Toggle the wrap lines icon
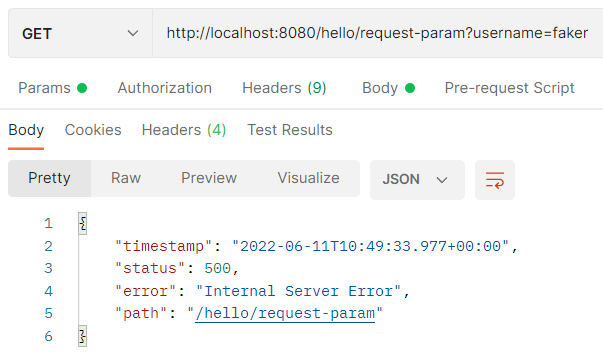Viewport: 603px width, 363px height. tap(495, 180)
